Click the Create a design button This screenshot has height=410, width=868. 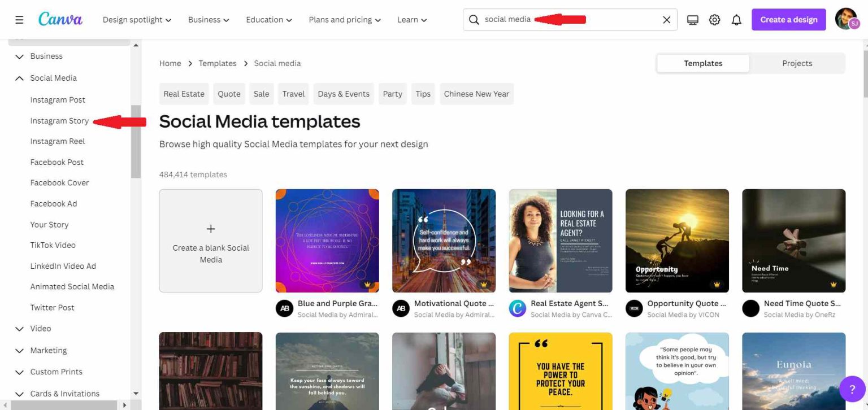coord(788,19)
